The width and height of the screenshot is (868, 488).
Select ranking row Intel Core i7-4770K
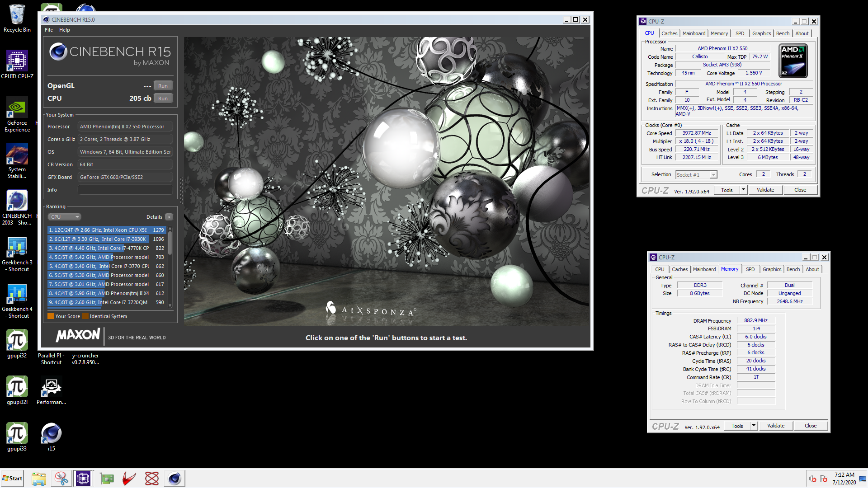pyautogui.click(x=107, y=248)
